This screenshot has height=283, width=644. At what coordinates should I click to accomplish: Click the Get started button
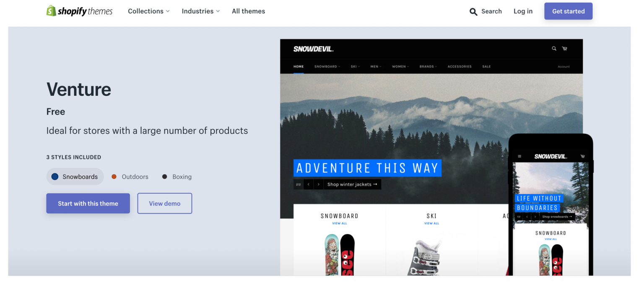[x=568, y=11]
